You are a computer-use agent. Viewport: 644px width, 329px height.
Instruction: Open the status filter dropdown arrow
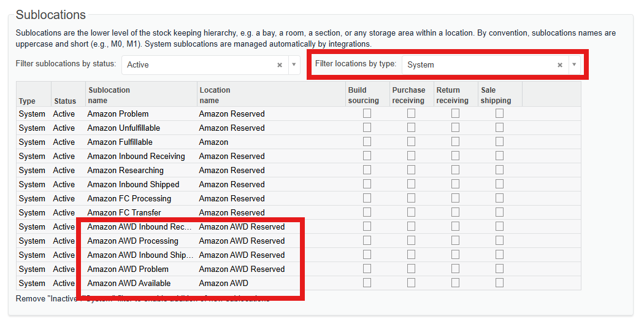[294, 65]
